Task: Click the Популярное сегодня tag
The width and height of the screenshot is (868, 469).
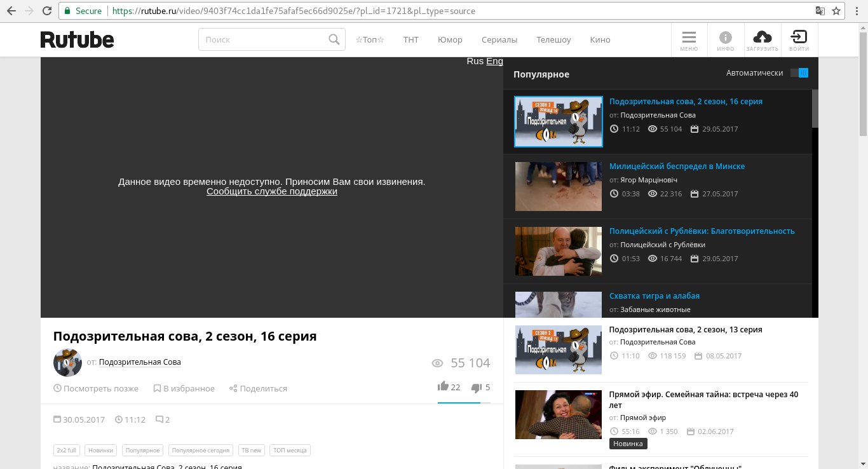Action: click(x=201, y=450)
